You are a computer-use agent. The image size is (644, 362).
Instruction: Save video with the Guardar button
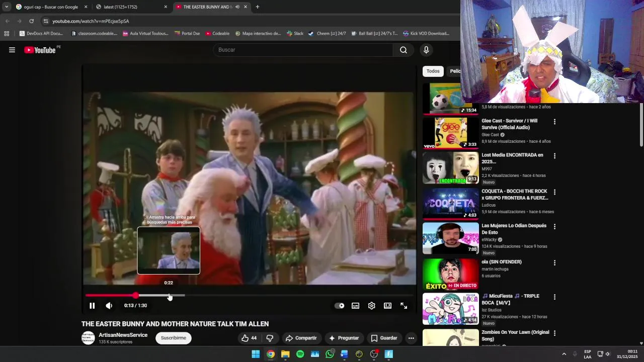384,338
